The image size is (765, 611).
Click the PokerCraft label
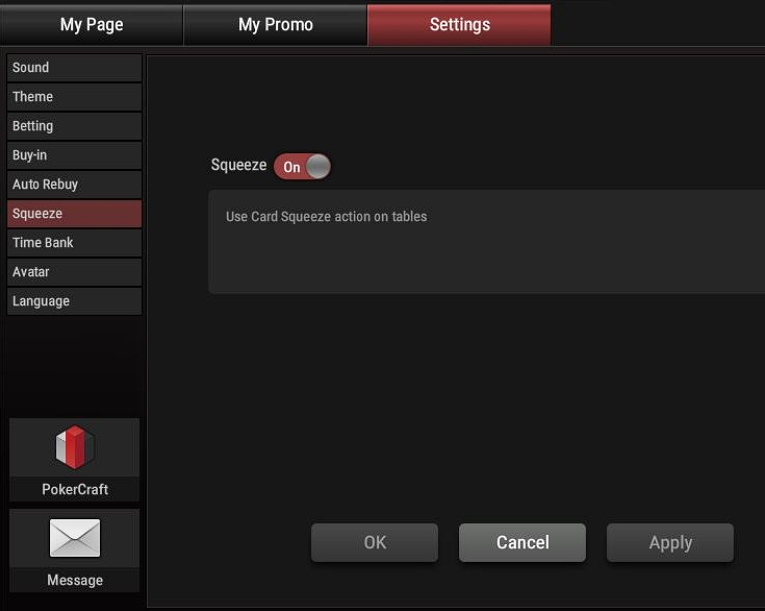tap(75, 489)
